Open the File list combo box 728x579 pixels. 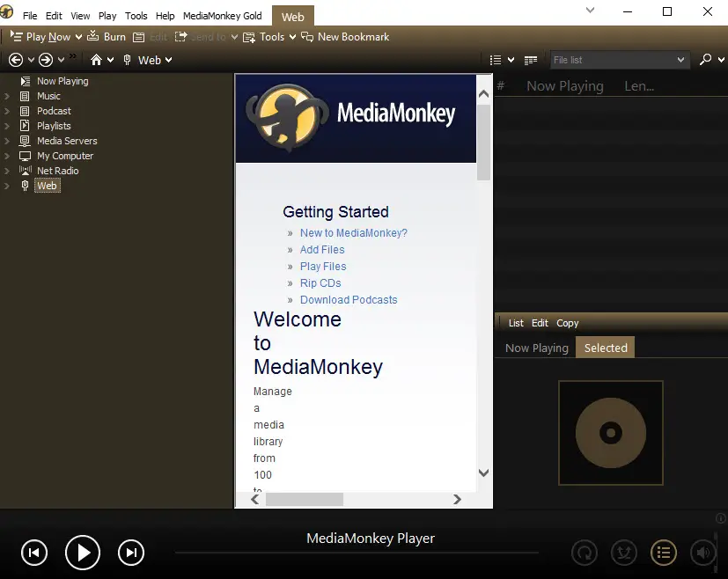point(620,60)
